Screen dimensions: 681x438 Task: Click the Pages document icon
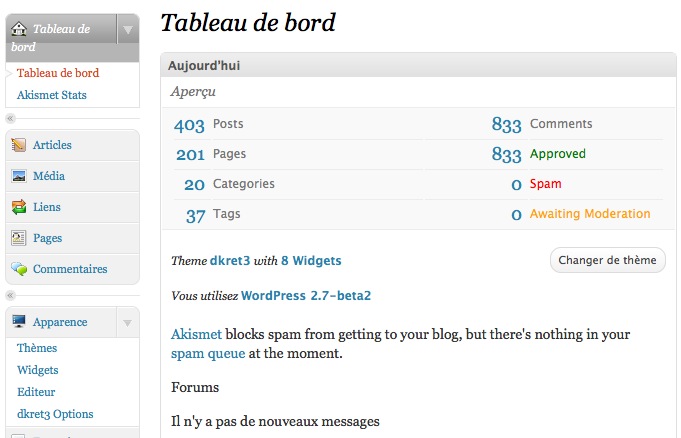click(x=19, y=238)
